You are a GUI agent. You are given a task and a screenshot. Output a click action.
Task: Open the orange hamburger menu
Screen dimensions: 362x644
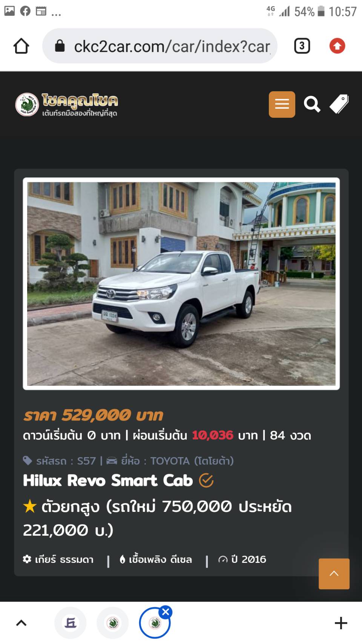point(282,104)
